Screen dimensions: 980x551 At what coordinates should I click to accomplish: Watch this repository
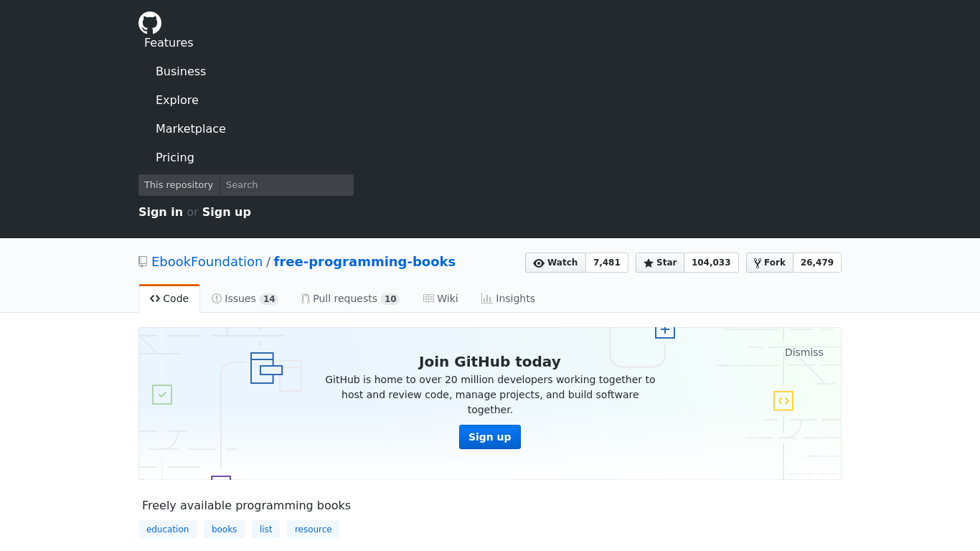(x=556, y=263)
